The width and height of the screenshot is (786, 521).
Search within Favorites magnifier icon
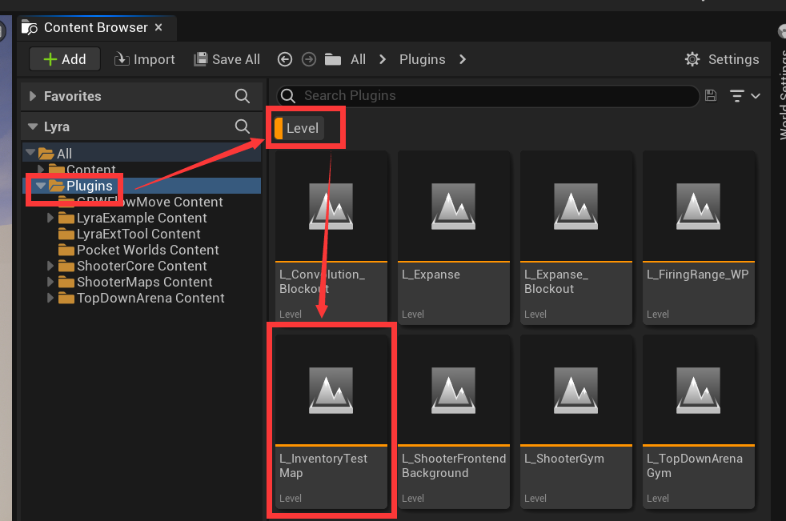(242, 96)
